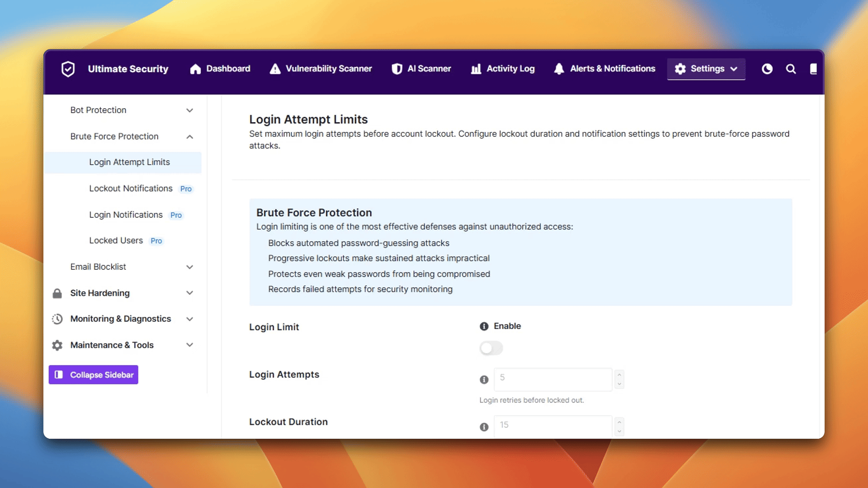Enable the Login Limit toggle switch

tap(491, 348)
